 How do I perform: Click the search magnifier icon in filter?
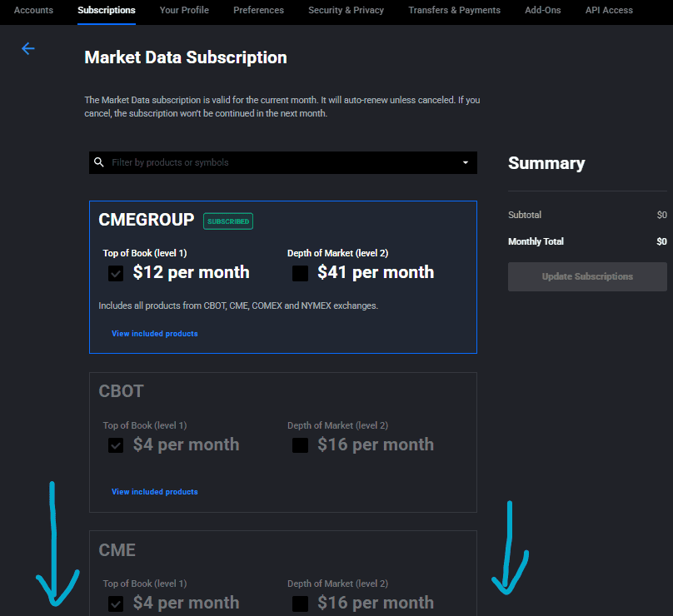(99, 162)
